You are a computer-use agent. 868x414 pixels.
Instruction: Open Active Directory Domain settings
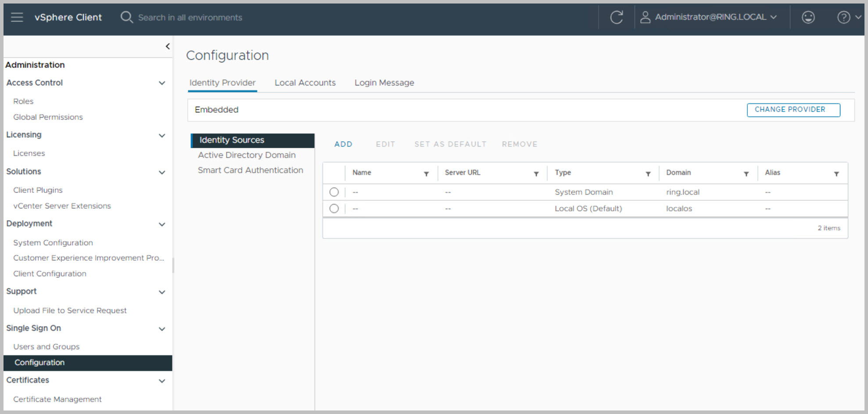(x=247, y=155)
